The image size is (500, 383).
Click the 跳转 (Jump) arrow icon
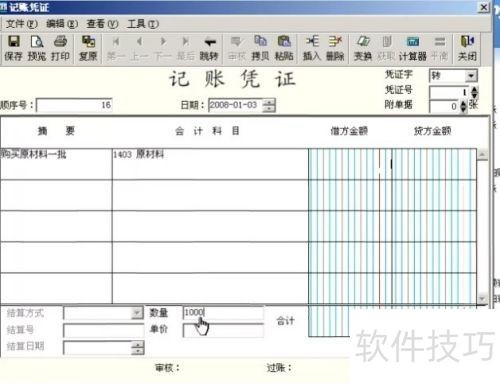click(x=209, y=48)
